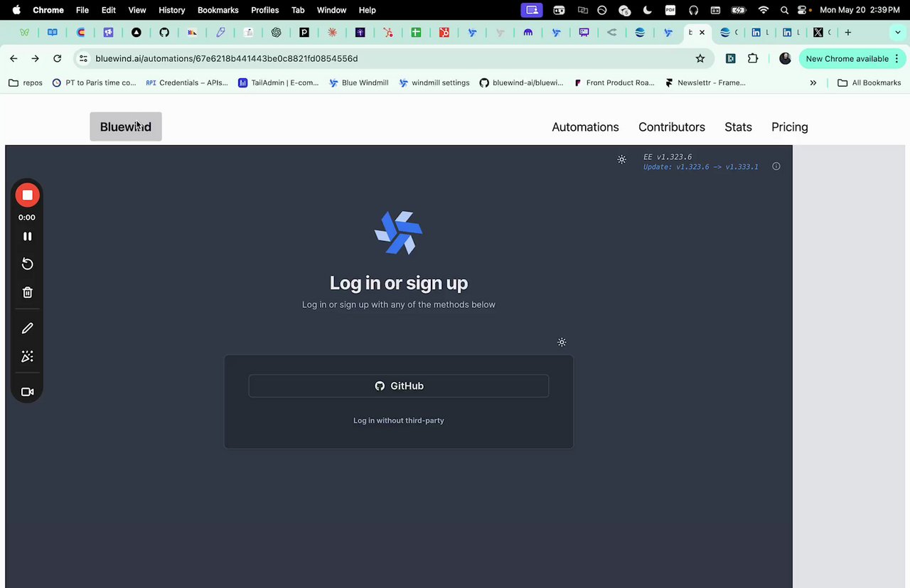Stop the screen recording
Screen dimensions: 910x588
point(27,194)
